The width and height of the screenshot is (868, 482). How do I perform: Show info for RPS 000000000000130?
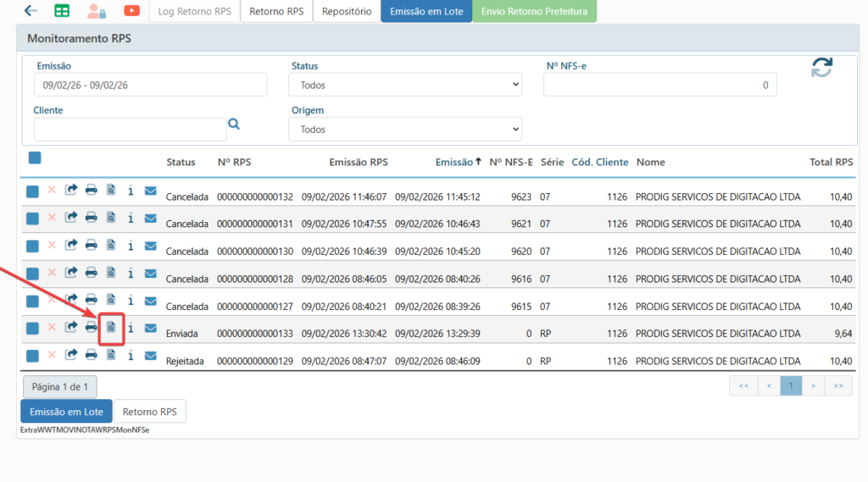click(131, 246)
